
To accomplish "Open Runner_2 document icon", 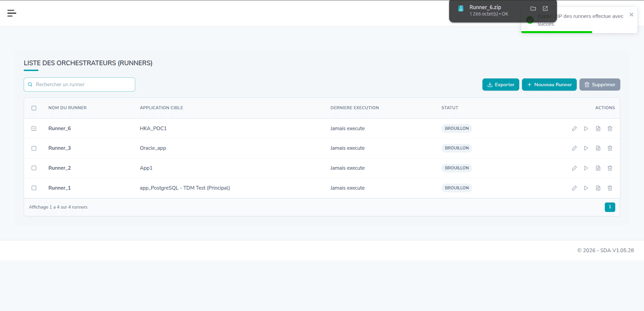I will [x=598, y=168].
